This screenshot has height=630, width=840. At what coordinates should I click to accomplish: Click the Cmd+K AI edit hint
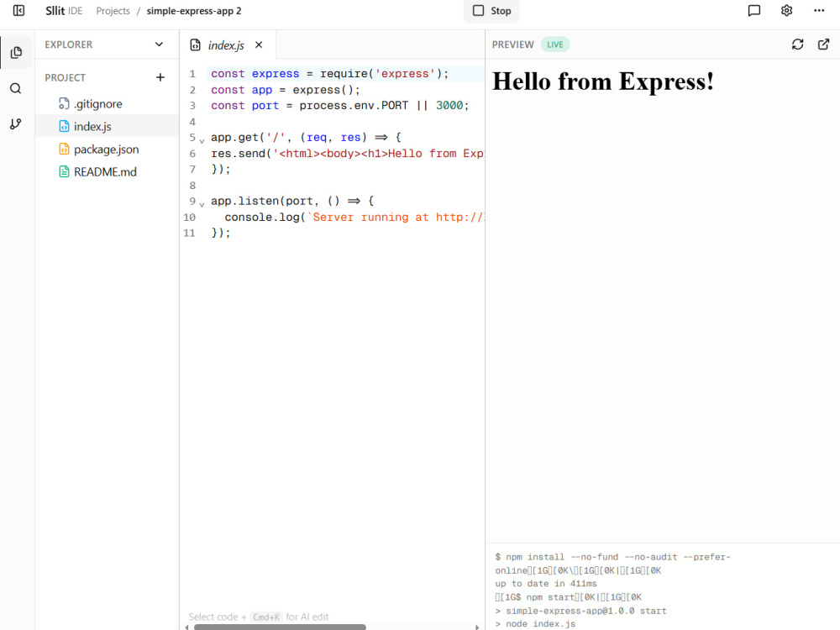(258, 617)
